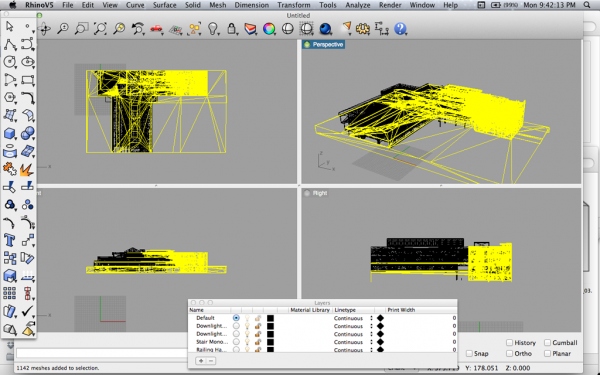Make Stair Mono layer current via radio
The width and height of the screenshot is (600, 375).
coord(236,342)
